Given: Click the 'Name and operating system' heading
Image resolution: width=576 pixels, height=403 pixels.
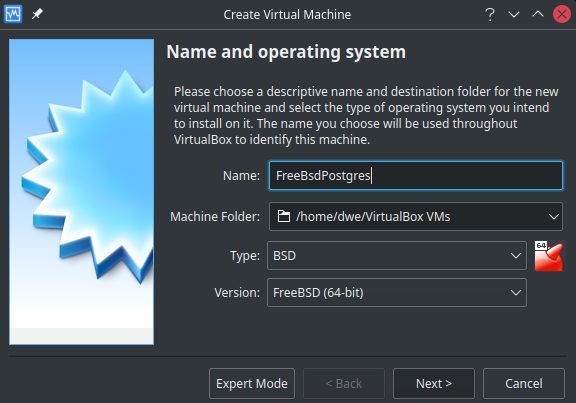Looking at the screenshot, I should [286, 52].
